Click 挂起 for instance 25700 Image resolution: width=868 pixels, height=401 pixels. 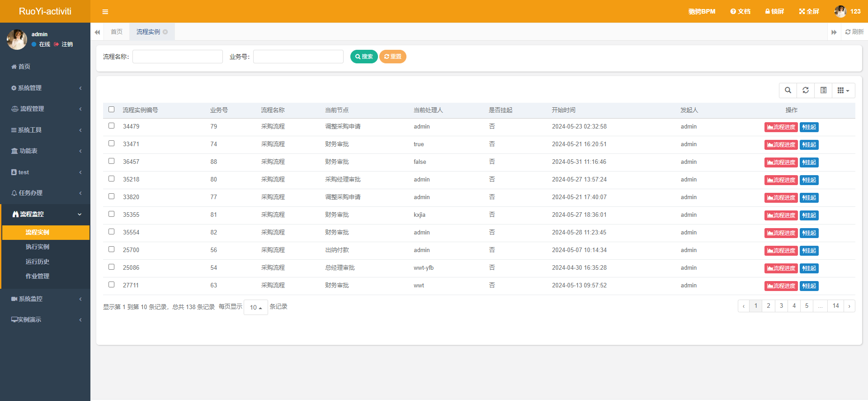tap(809, 251)
